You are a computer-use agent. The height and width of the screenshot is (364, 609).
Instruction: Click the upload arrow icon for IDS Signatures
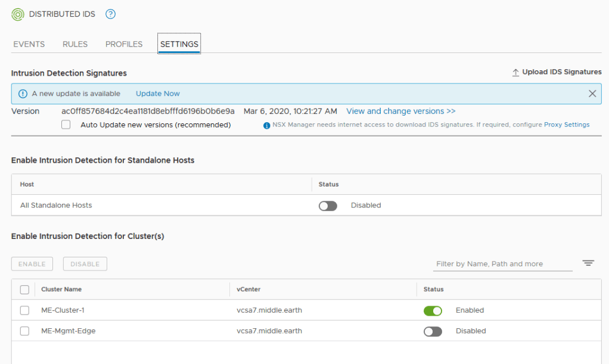[x=515, y=73]
